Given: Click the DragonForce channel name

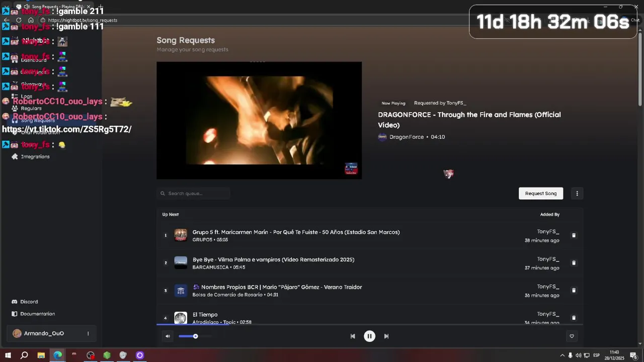Looking at the screenshot, I should click(407, 137).
